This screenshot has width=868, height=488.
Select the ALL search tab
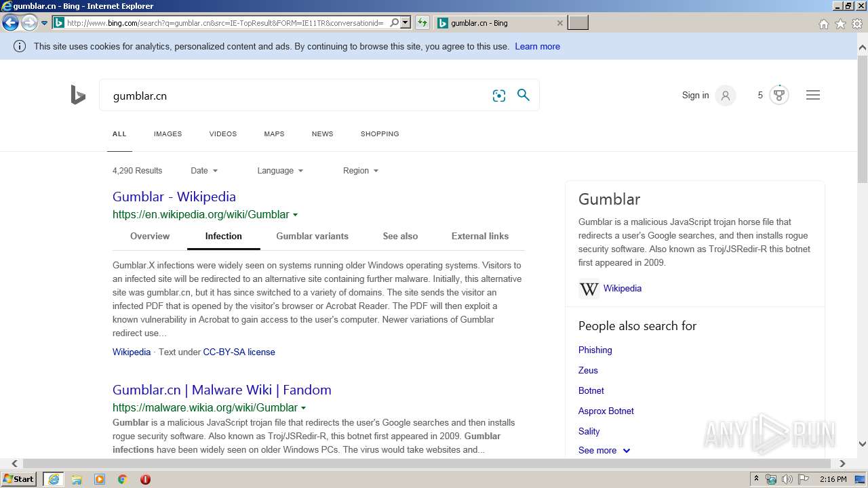tap(119, 134)
